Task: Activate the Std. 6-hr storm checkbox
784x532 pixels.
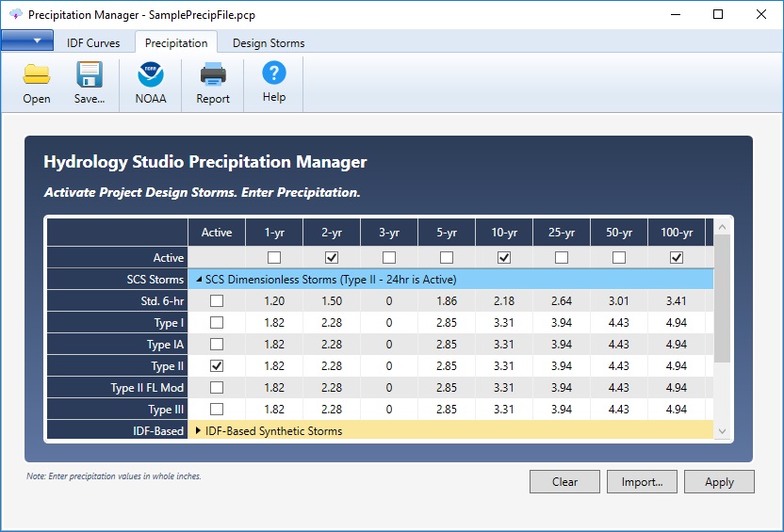Action: [217, 300]
